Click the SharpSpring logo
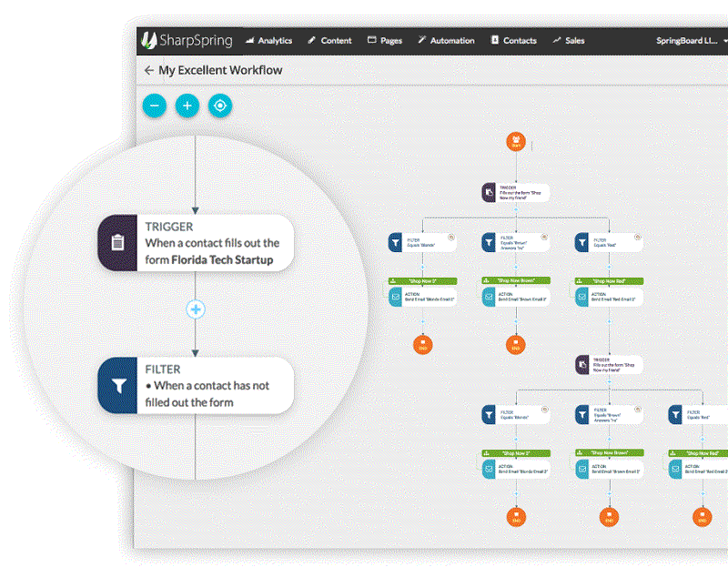 tap(187, 40)
